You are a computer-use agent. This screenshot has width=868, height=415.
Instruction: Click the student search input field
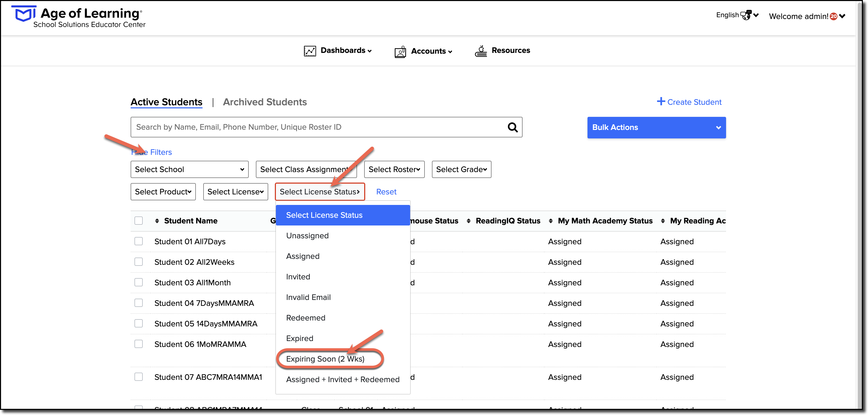coord(319,127)
